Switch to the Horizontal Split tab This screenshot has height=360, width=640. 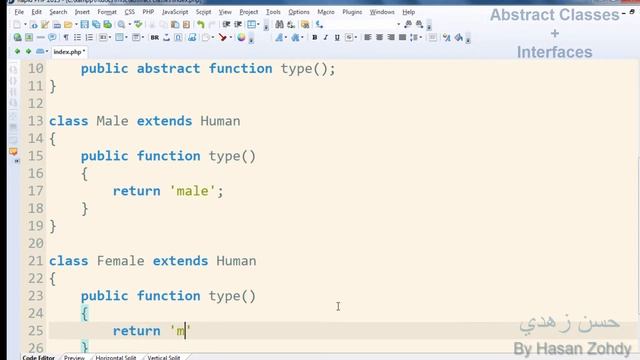pyautogui.click(x=116, y=357)
